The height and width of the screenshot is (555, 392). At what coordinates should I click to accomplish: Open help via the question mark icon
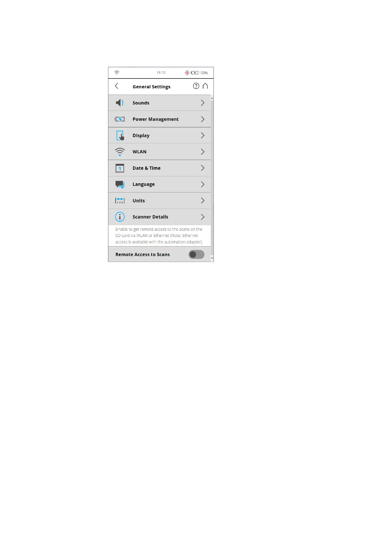196,86
